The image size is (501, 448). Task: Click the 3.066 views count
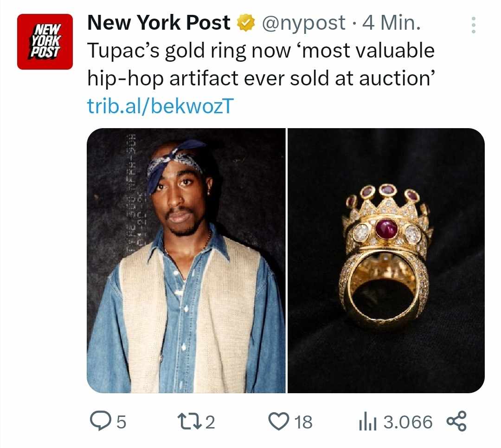(408, 422)
